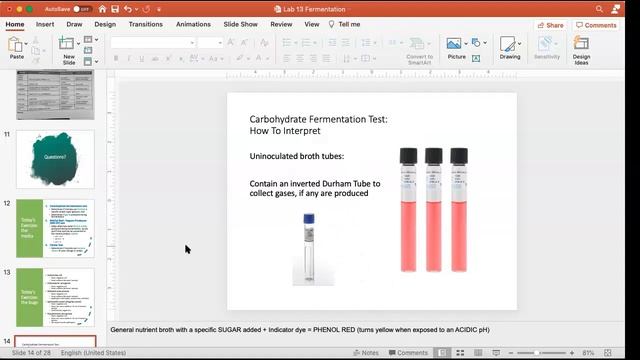The image size is (640, 360).
Task: Open the View tab
Action: point(312,24)
